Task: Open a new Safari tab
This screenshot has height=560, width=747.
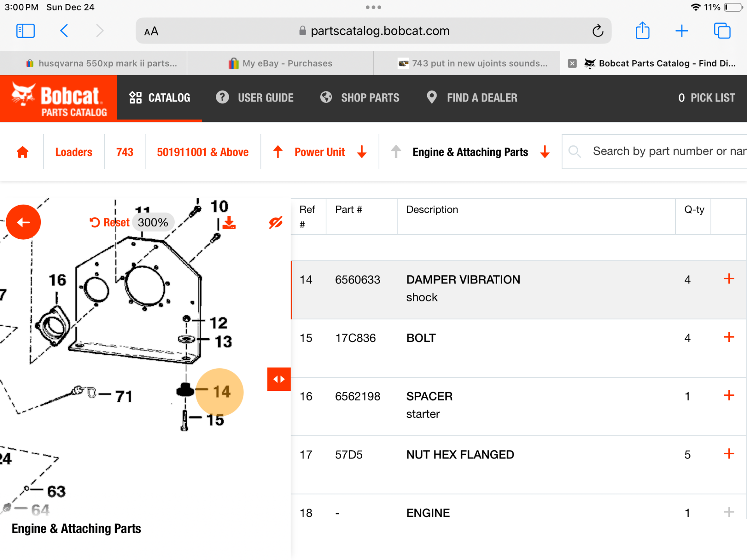Action: (682, 31)
